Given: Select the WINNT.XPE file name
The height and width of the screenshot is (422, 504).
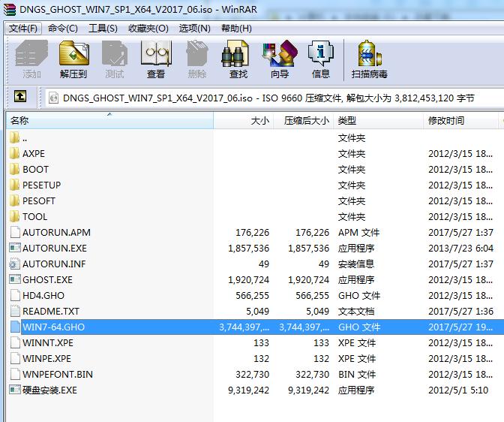Looking at the screenshot, I should pyautogui.click(x=48, y=343).
